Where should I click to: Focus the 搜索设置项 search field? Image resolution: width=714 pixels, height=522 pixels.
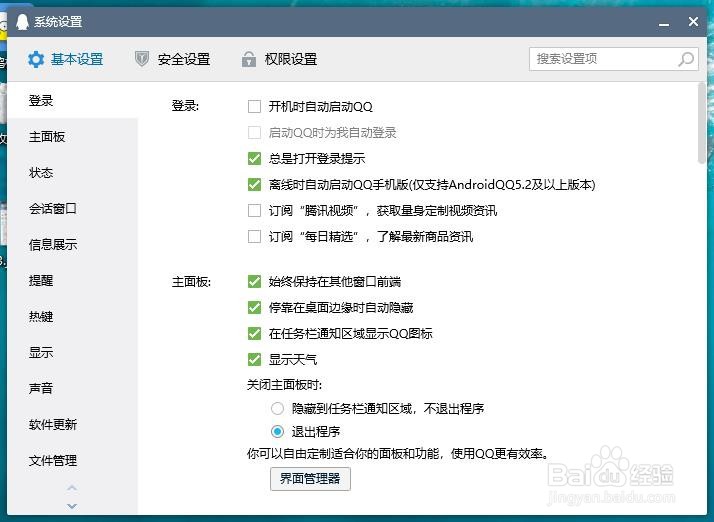(613, 59)
